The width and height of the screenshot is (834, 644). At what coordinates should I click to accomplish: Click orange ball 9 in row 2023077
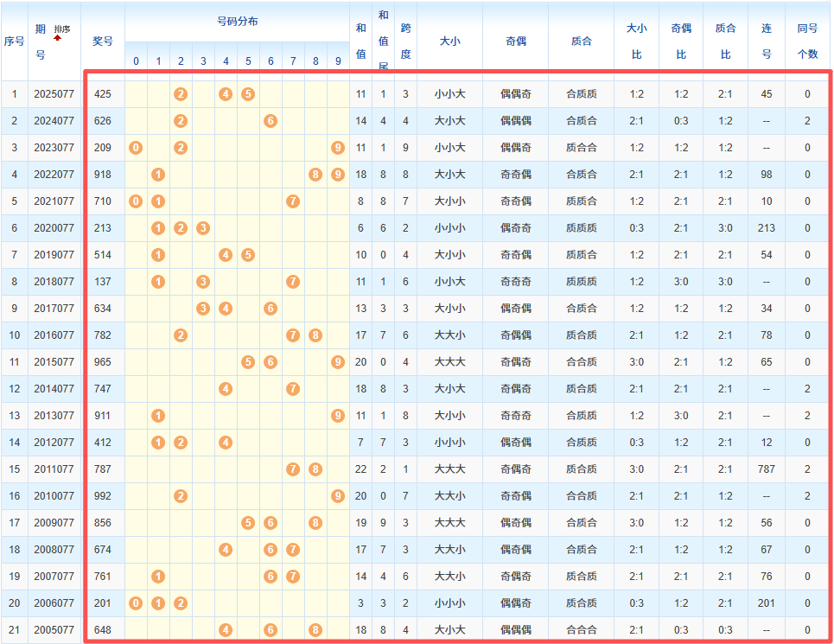338,148
